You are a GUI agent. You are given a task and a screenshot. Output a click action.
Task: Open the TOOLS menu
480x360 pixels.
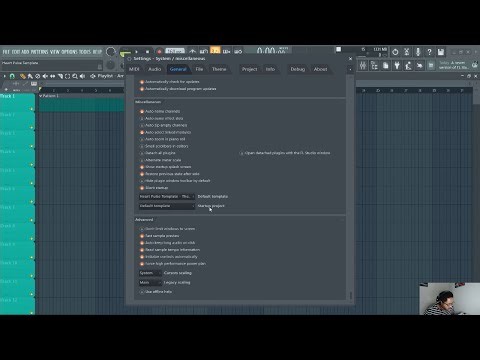[85, 52]
